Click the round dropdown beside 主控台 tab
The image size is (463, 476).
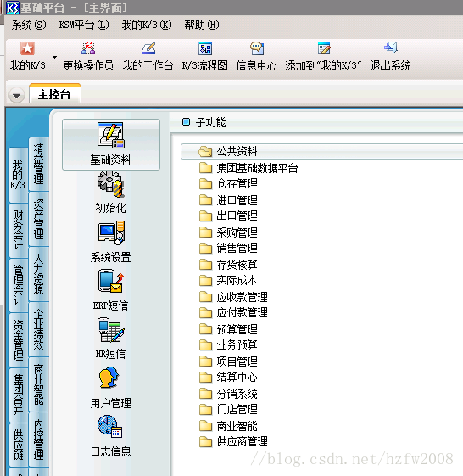pos(17,95)
